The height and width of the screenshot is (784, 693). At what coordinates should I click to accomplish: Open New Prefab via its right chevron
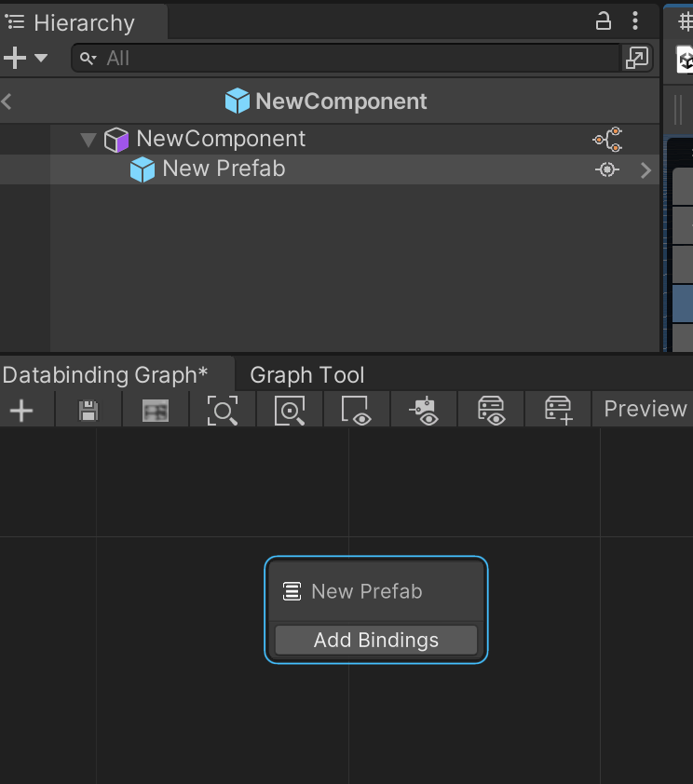[x=646, y=170]
